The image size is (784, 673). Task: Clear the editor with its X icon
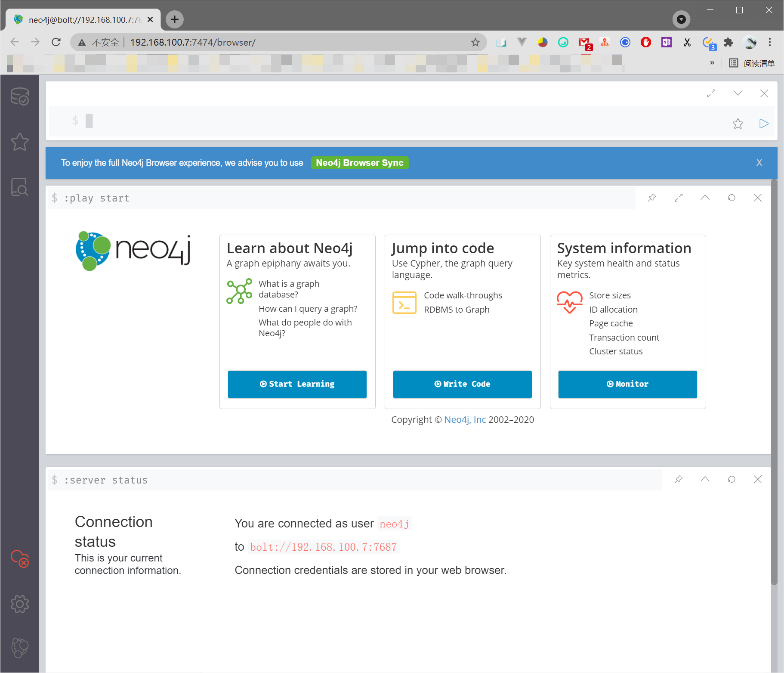[x=764, y=93]
